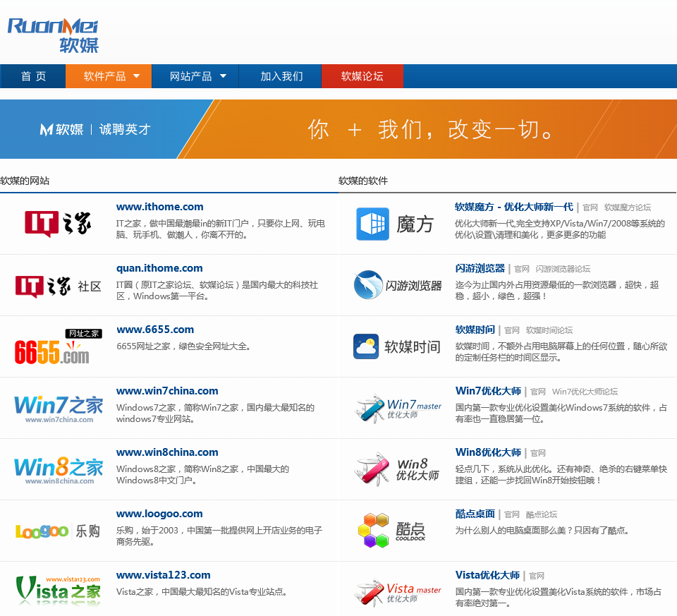Open the Win7之家 logo

click(59, 409)
